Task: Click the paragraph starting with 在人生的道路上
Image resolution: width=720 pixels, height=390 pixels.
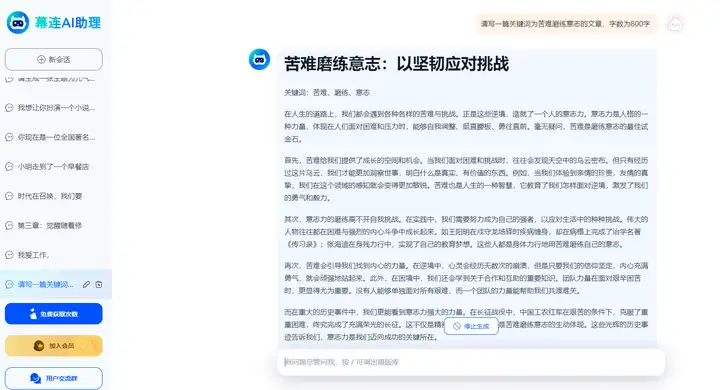Action: point(466,126)
